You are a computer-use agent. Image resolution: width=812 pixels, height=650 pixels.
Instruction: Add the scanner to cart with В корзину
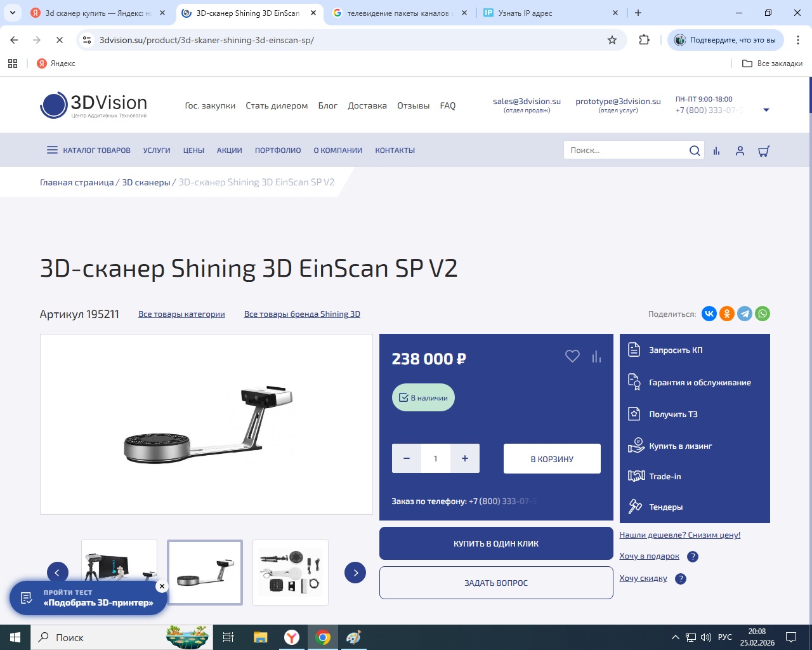tap(552, 458)
